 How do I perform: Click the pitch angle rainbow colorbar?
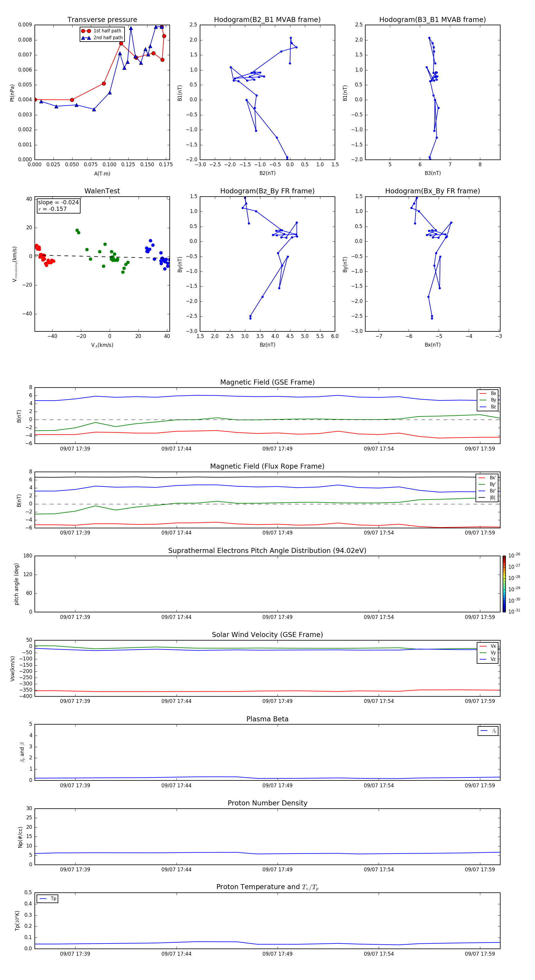[504, 584]
